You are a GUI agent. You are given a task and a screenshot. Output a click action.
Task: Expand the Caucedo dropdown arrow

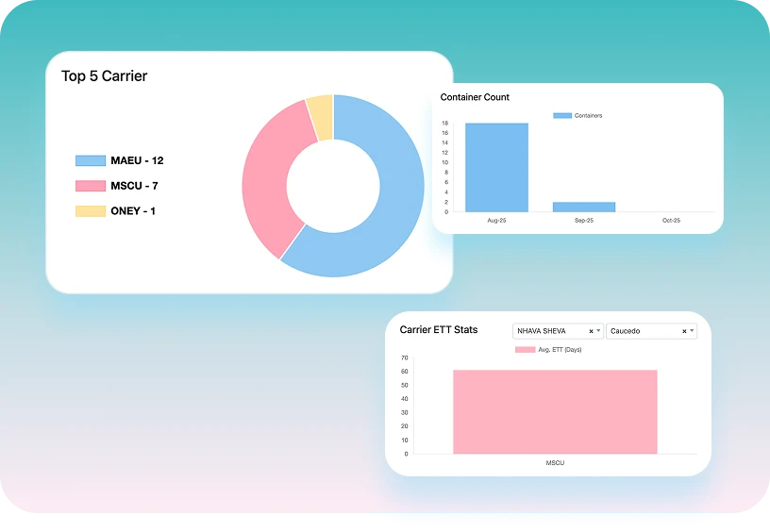(692, 331)
